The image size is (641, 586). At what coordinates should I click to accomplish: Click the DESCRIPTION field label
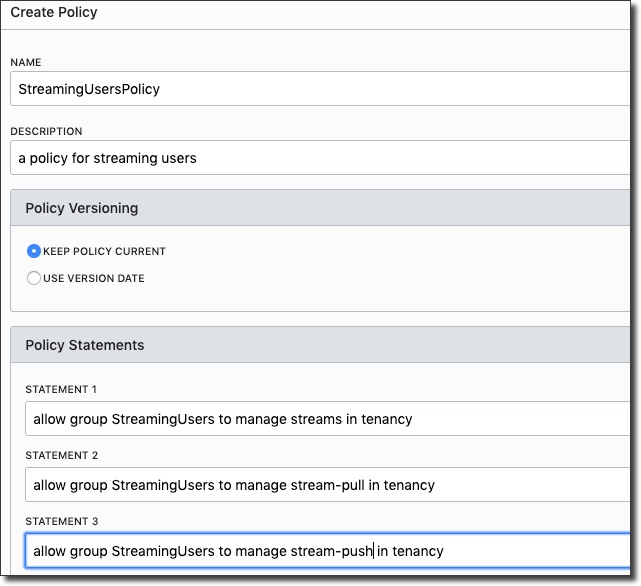[46, 131]
